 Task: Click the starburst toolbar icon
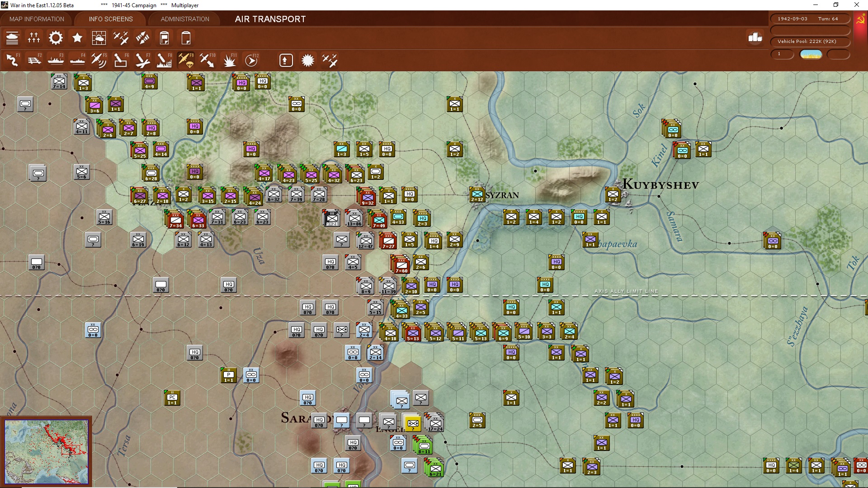tap(308, 60)
